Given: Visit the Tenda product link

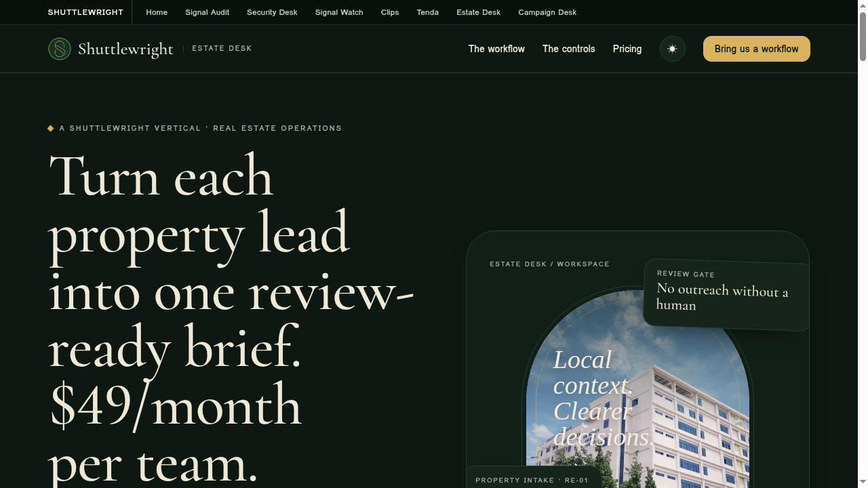Looking at the screenshot, I should pyautogui.click(x=428, y=12).
